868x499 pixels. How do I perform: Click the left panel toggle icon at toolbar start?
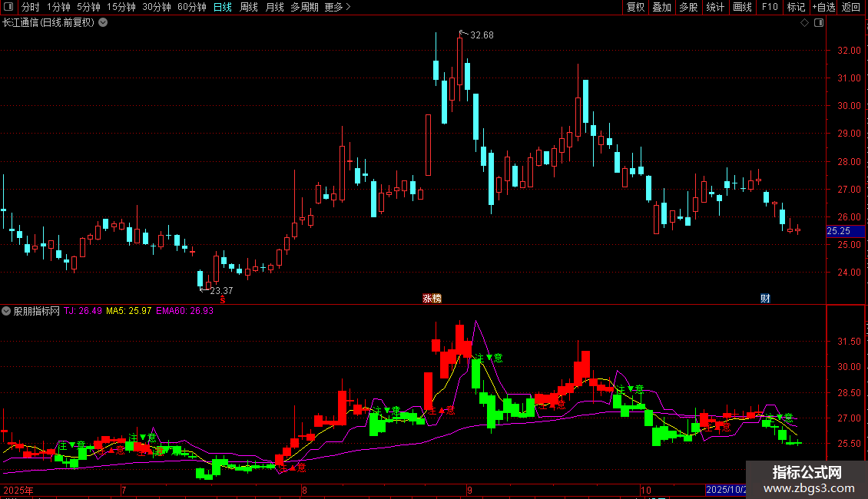pyautogui.click(x=8, y=7)
